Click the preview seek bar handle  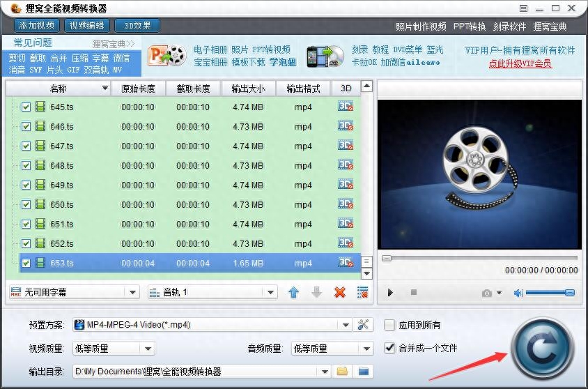coord(386,258)
